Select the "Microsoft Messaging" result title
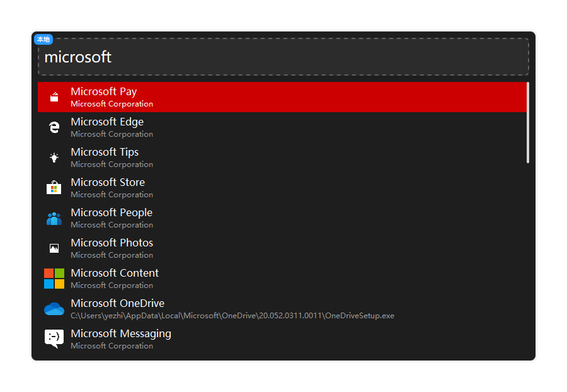The width and height of the screenshot is (567, 392). point(121,334)
